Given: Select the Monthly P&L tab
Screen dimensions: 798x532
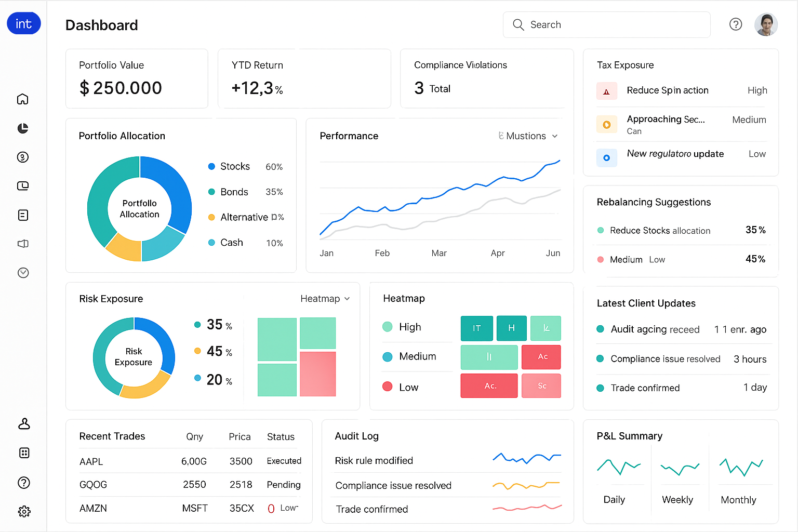Looking at the screenshot, I should click(738, 500).
